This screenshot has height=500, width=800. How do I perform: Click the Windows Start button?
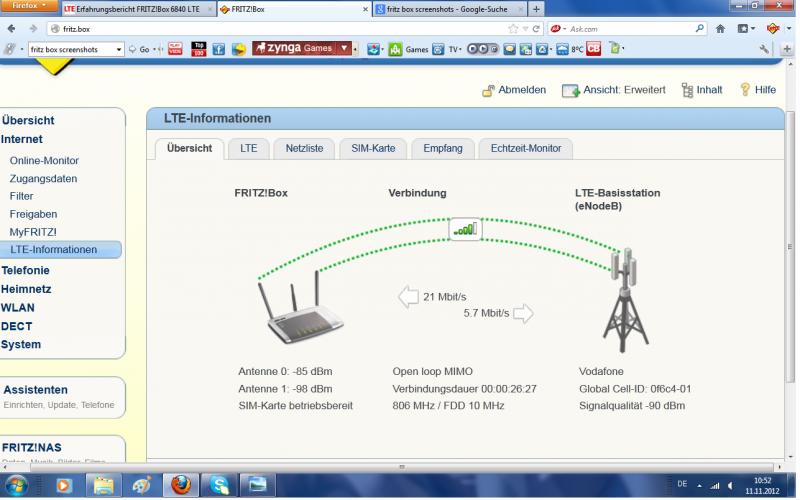click(15, 485)
